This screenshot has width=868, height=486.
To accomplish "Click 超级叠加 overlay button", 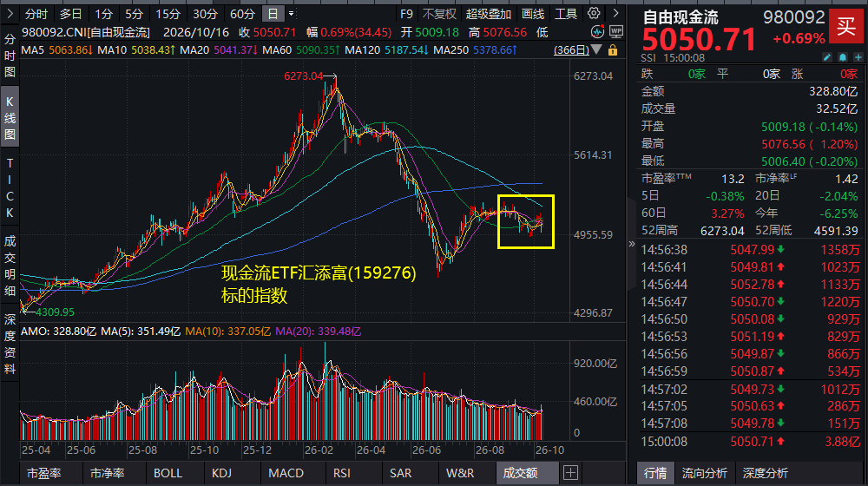I will (x=488, y=14).
